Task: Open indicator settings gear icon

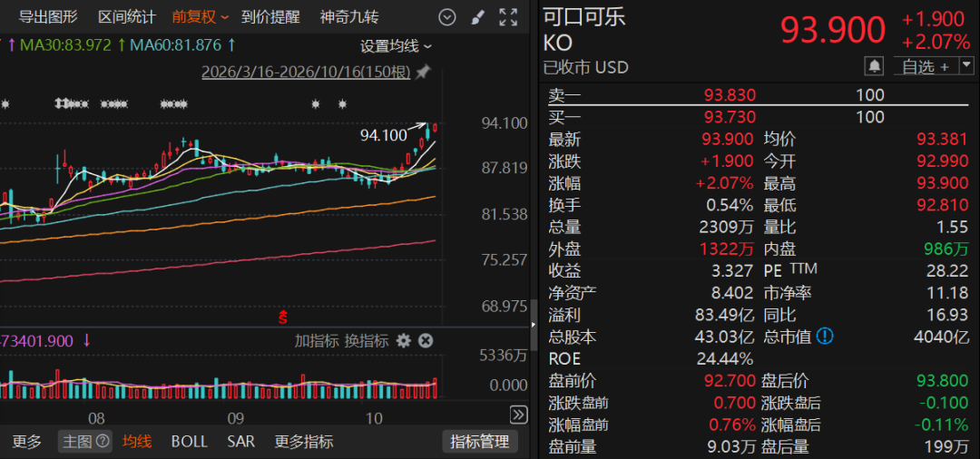Action: point(404,341)
